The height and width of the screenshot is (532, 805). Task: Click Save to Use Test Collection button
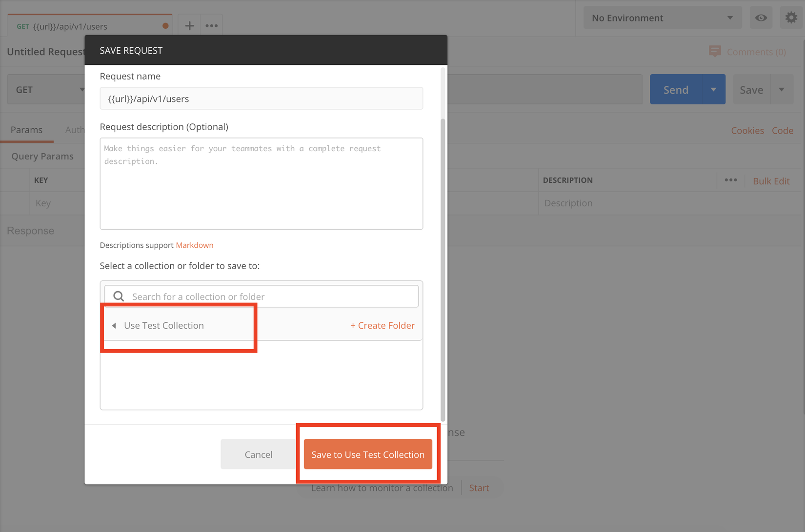(368, 454)
